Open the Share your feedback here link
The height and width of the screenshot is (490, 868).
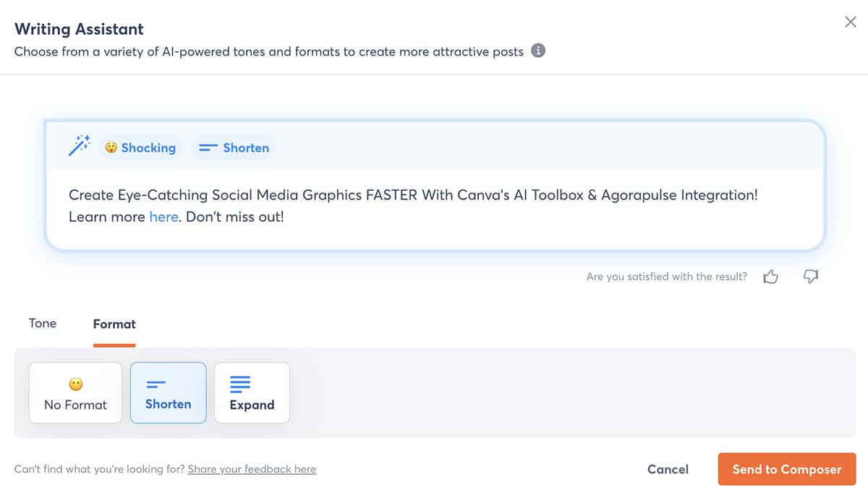[252, 469]
